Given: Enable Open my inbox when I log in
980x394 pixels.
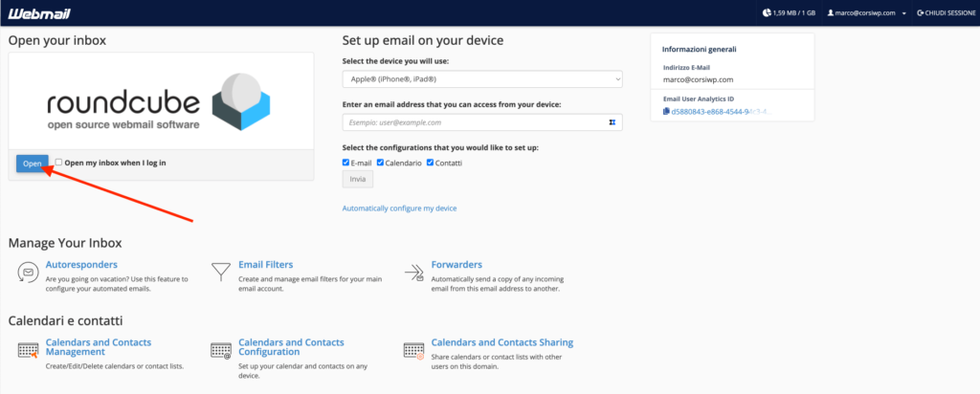Looking at the screenshot, I should coord(58,163).
